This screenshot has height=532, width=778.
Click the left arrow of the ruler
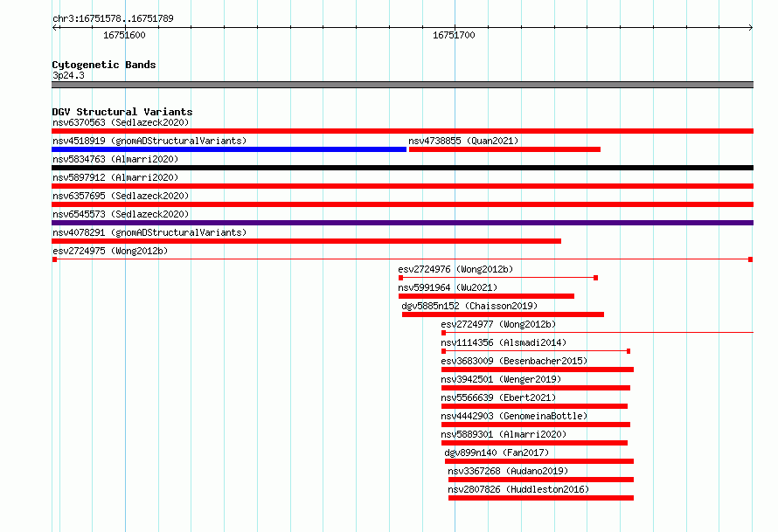55,27
